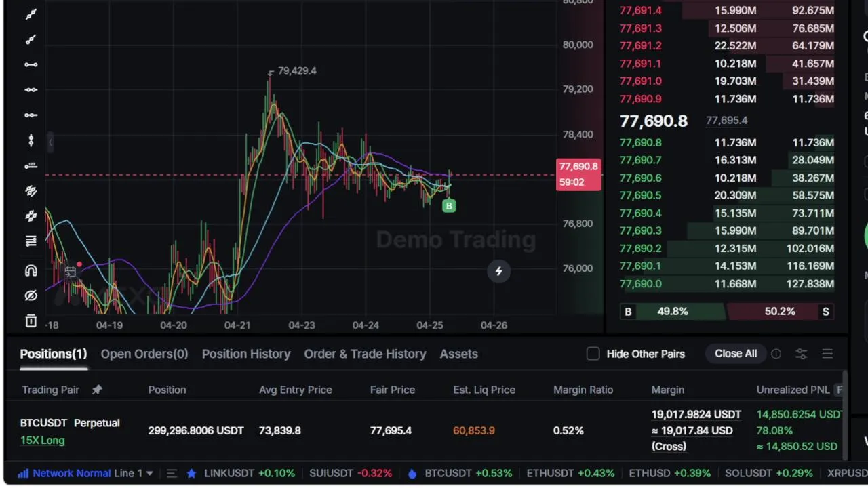Click the 299,296.8006 USDT position value
The width and height of the screenshot is (868, 488).
[x=196, y=430]
